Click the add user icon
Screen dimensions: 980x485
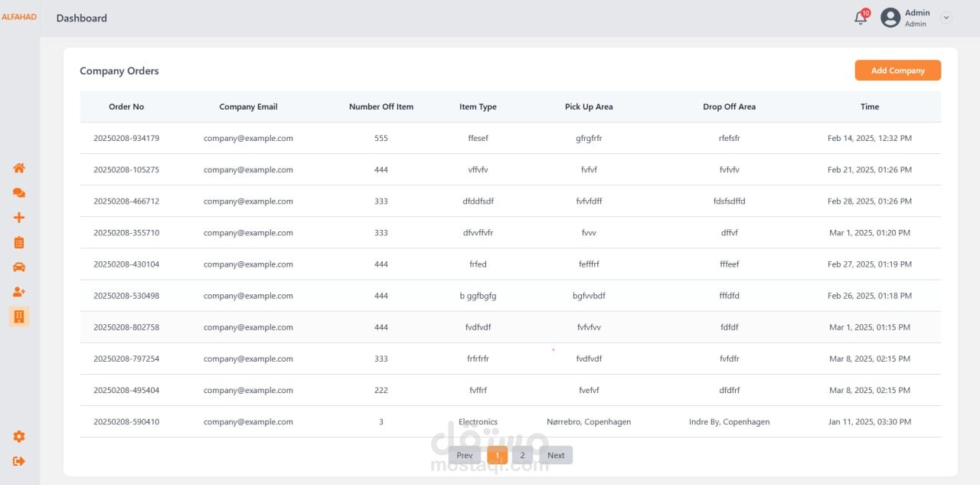click(x=19, y=292)
